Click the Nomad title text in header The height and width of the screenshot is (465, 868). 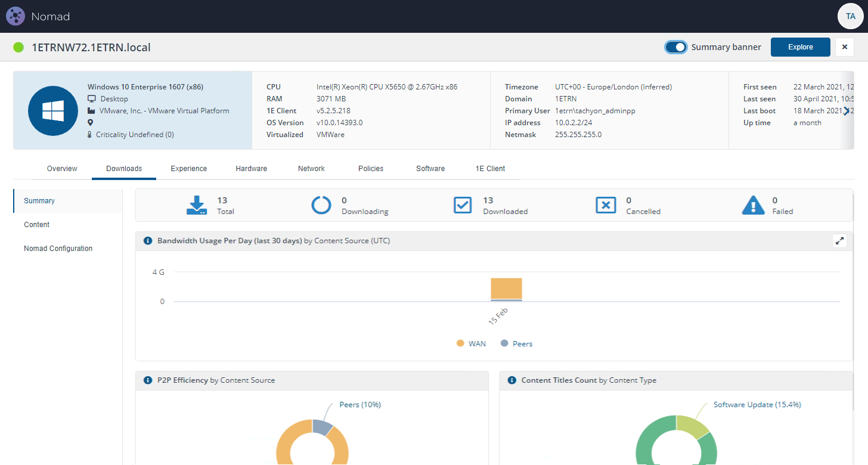[x=51, y=17]
